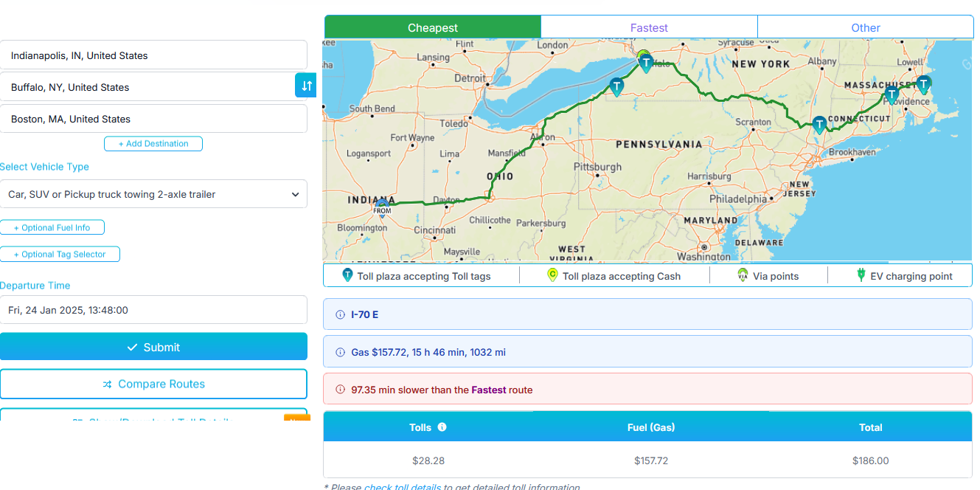Open the vehicle type dropdown
Image resolution: width=980 pixels, height=490 pixels.
(153, 194)
